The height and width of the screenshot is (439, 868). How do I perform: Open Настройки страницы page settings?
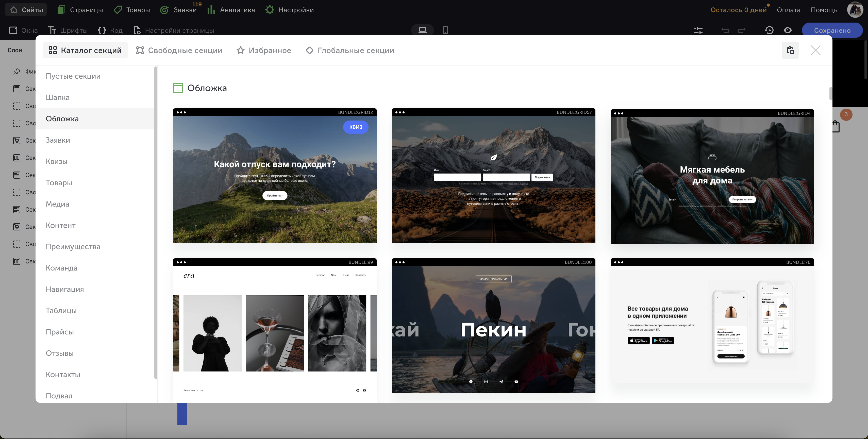click(x=174, y=30)
